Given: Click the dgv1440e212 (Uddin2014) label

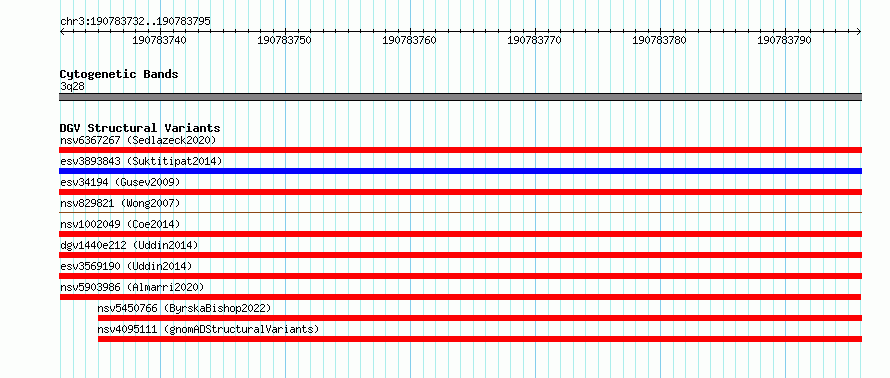Looking at the screenshot, I should 129,245.
